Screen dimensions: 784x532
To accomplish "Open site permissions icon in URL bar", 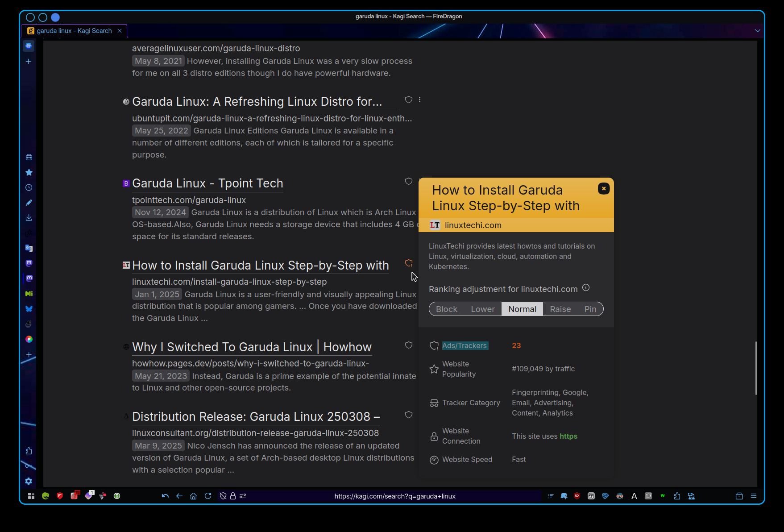I will [243, 496].
